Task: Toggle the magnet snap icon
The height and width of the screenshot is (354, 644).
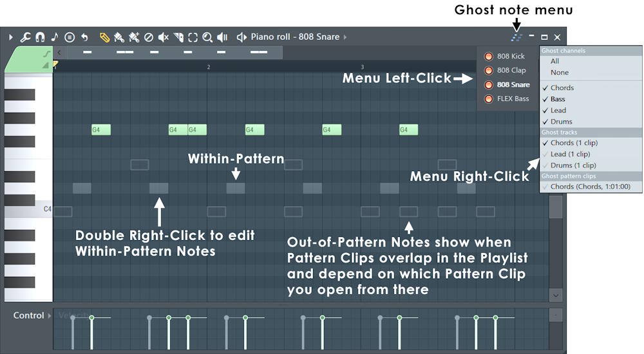Action: point(40,37)
